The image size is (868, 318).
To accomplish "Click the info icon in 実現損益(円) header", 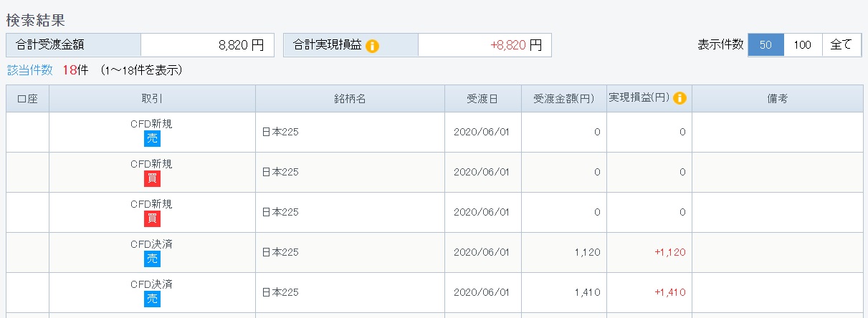I will (679, 98).
